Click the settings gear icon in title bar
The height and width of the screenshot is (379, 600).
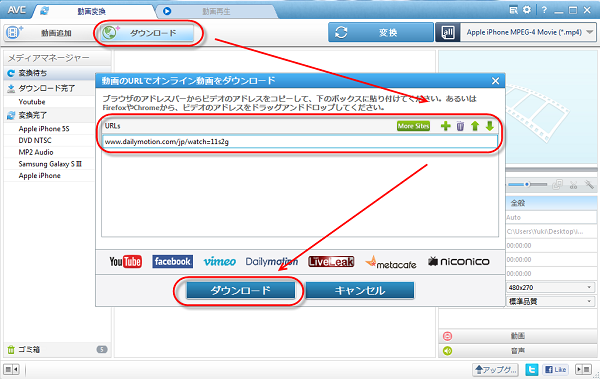(527, 10)
